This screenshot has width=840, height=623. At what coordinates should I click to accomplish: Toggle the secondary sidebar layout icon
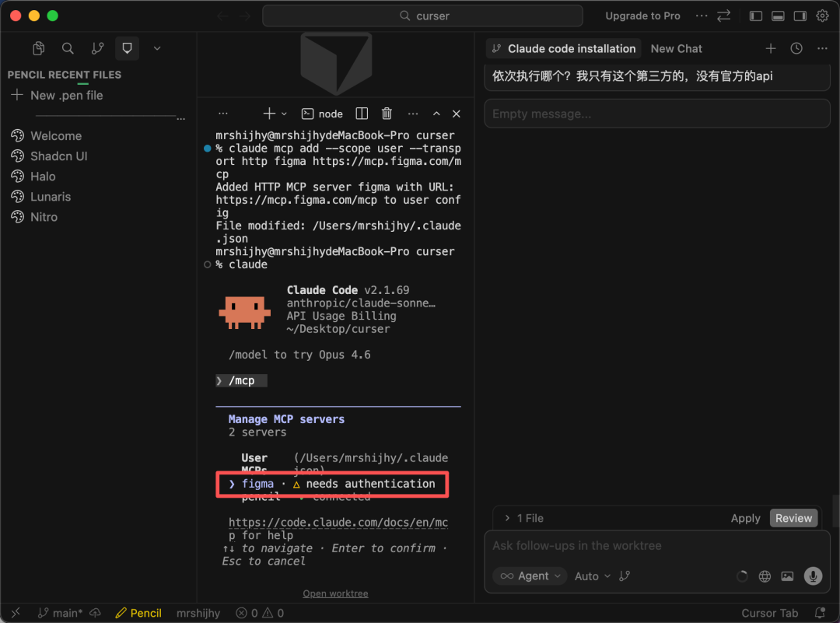click(x=800, y=16)
